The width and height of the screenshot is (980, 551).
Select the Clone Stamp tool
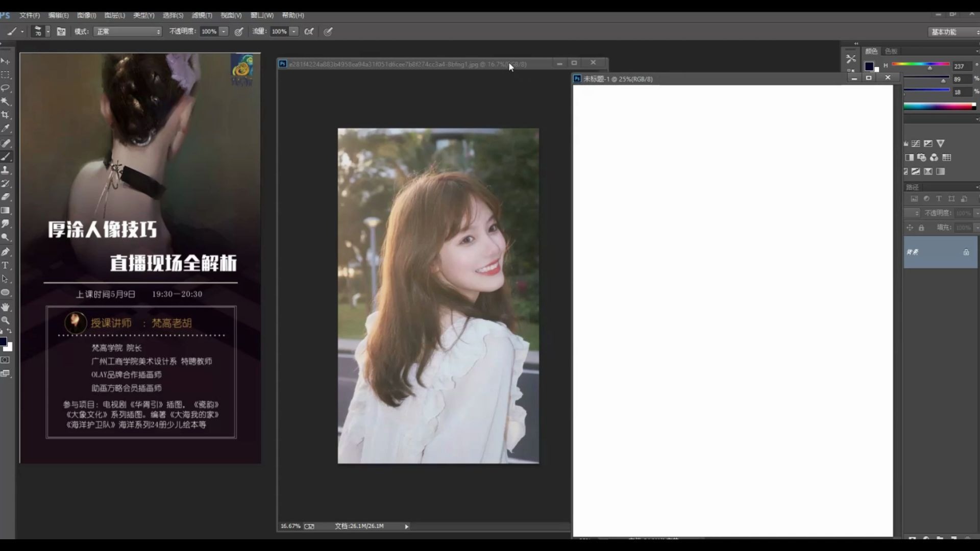point(6,170)
